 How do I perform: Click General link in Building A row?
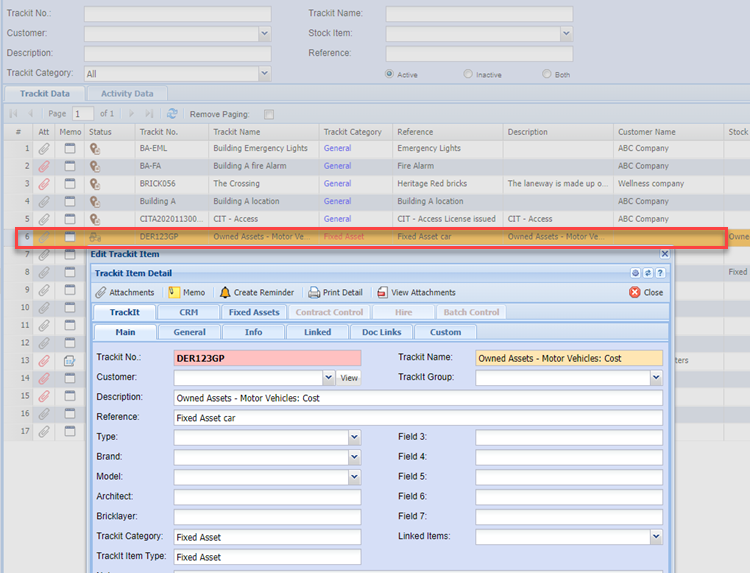coord(337,201)
